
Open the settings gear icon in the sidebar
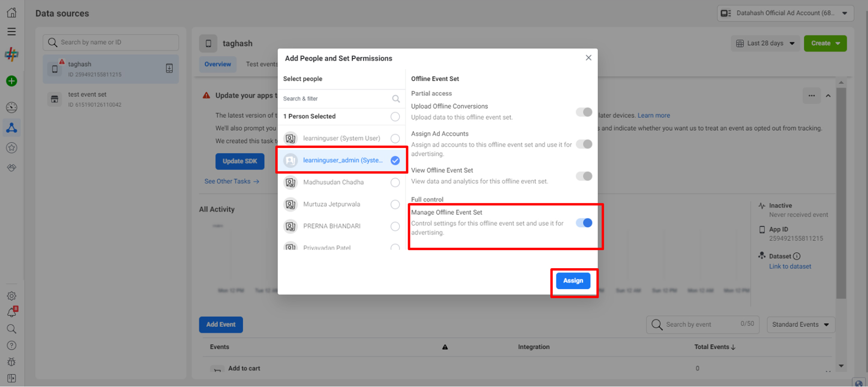12,296
